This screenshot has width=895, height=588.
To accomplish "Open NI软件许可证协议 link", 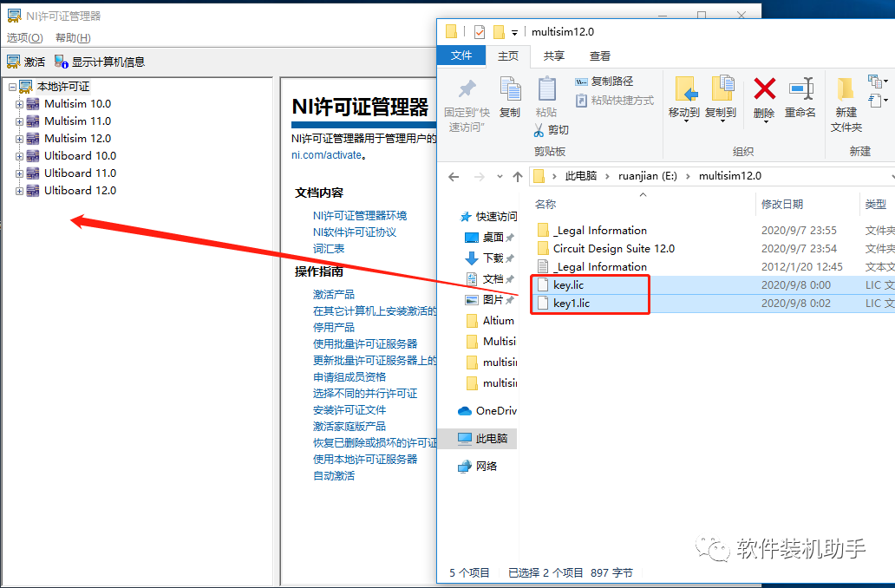I will (x=355, y=232).
